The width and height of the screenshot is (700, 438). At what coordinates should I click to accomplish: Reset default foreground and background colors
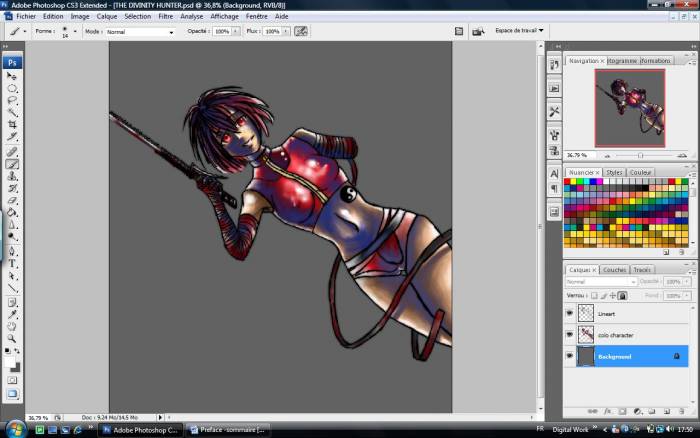8,351
